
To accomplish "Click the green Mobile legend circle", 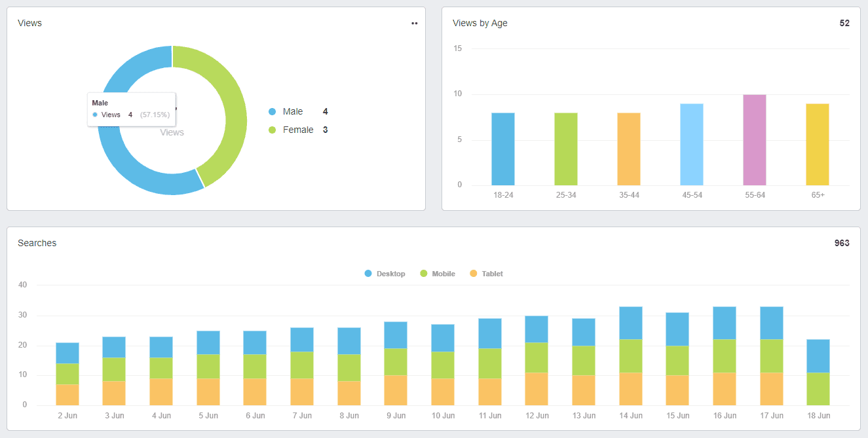I will [424, 274].
